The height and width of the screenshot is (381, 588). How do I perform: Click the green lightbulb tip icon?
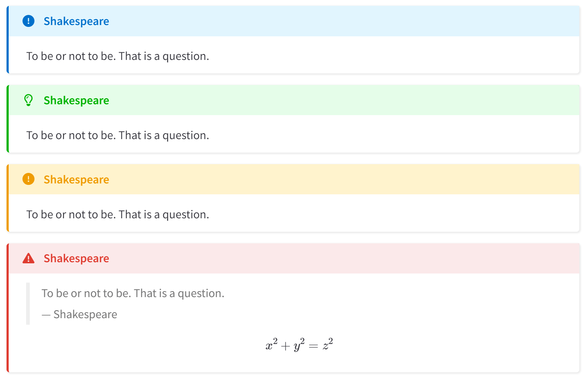28,100
